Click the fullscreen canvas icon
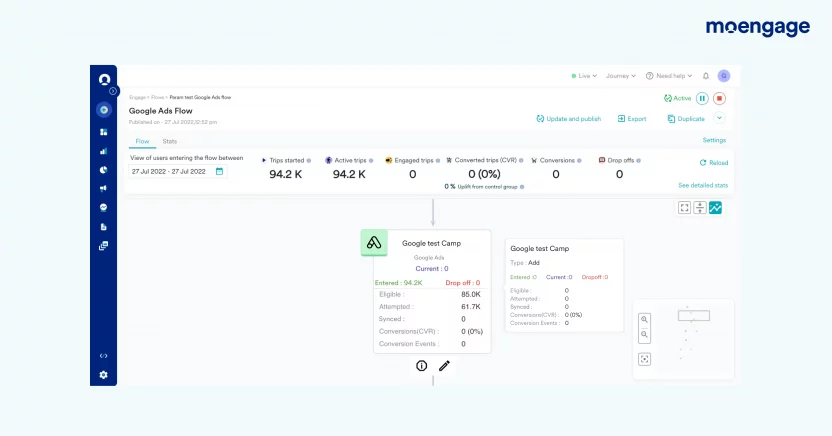The image size is (832, 436). pos(684,208)
